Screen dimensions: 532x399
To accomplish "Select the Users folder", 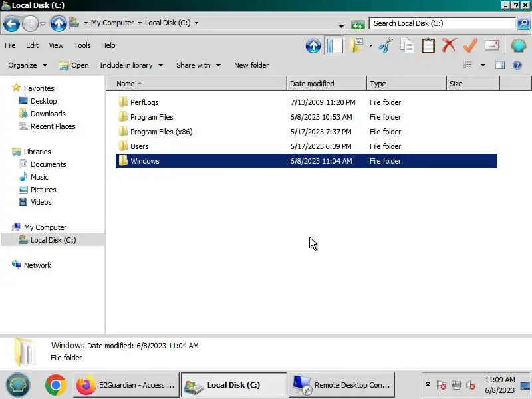I will (140, 146).
